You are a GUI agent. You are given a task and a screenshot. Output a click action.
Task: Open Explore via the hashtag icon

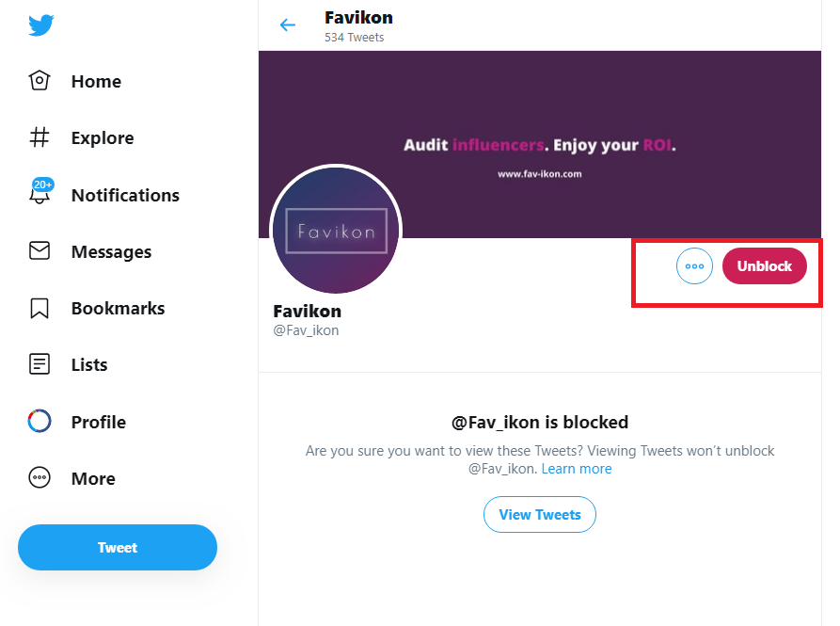pyautogui.click(x=40, y=138)
